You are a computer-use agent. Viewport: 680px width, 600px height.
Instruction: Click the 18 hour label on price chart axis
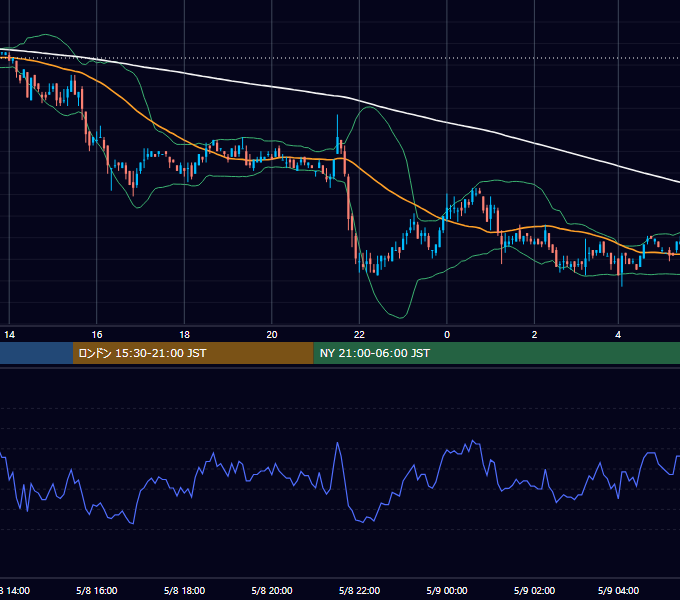[x=184, y=335]
